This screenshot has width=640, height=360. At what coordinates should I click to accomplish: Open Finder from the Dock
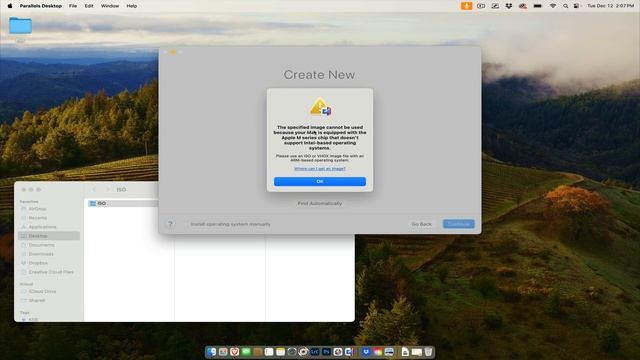coord(211,352)
